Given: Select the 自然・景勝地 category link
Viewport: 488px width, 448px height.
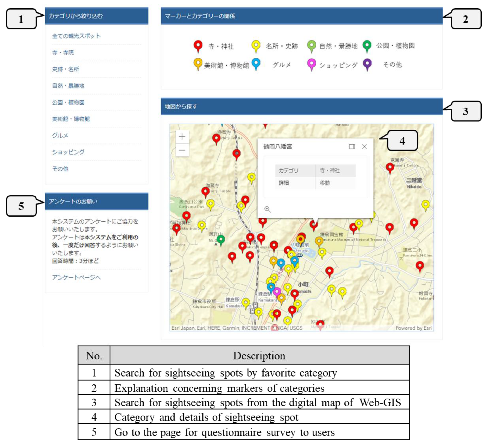Looking at the screenshot, I should pyautogui.click(x=68, y=86).
